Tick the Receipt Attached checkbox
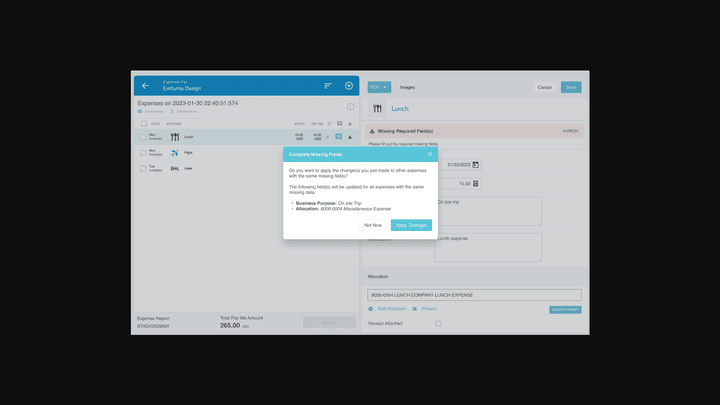This screenshot has width=720, height=405. [438, 324]
